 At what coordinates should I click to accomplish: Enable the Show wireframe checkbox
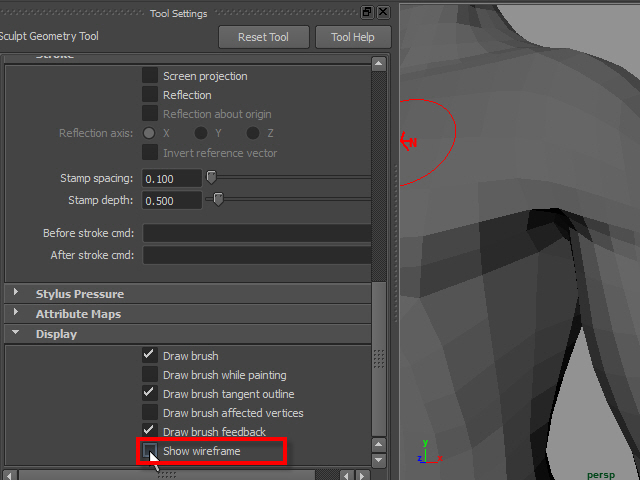click(150, 451)
